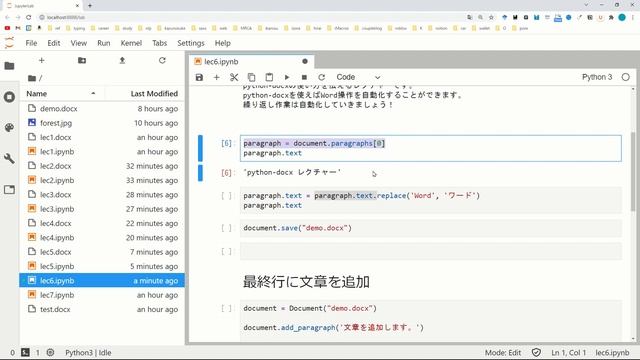
Task: Select lec1.docx in file list
Action: tap(102, 137)
